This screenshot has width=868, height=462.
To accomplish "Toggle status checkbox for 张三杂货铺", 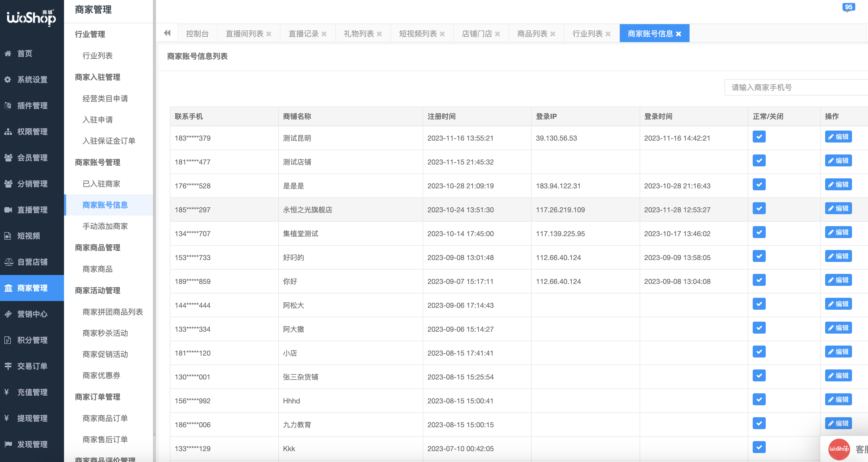I will pyautogui.click(x=759, y=376).
